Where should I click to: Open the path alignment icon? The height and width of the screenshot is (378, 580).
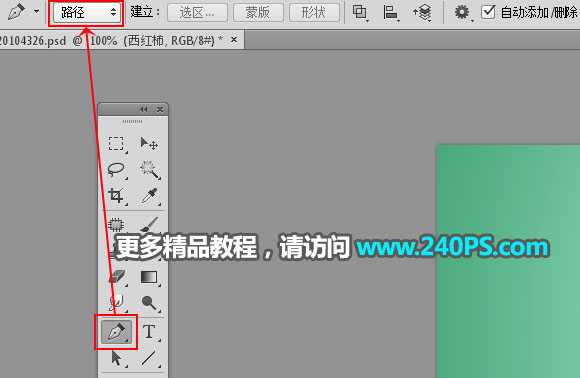(391, 13)
